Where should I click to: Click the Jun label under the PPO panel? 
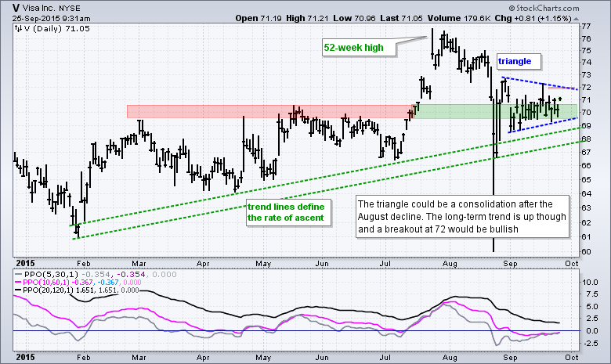[x=321, y=358]
